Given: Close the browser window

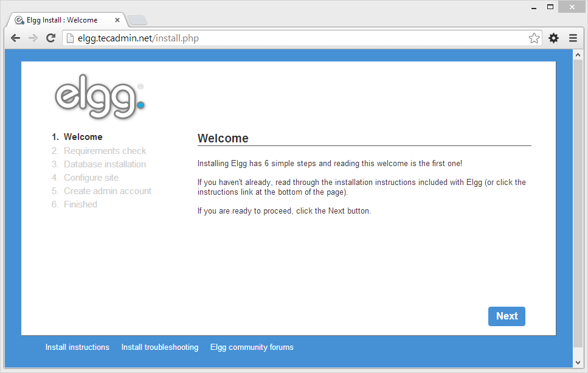Looking at the screenshot, I should pos(572,7).
